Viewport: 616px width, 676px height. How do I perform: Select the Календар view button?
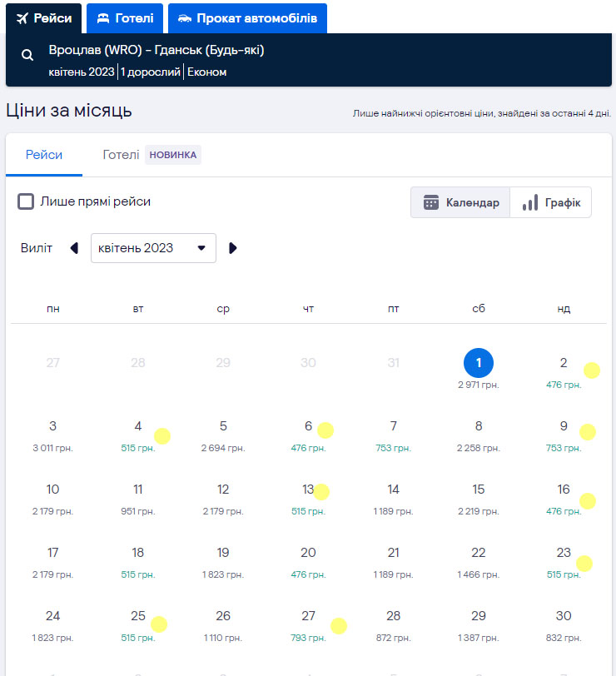tap(460, 202)
